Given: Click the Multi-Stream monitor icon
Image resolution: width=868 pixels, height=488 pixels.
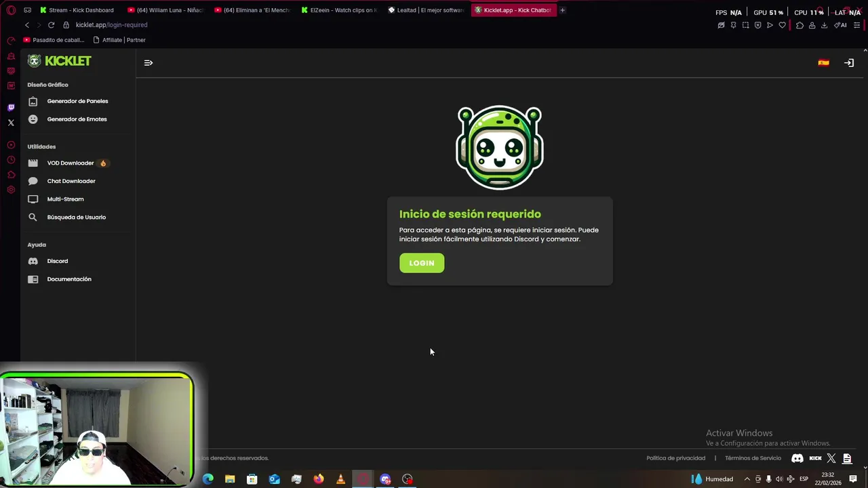Looking at the screenshot, I should point(33,199).
